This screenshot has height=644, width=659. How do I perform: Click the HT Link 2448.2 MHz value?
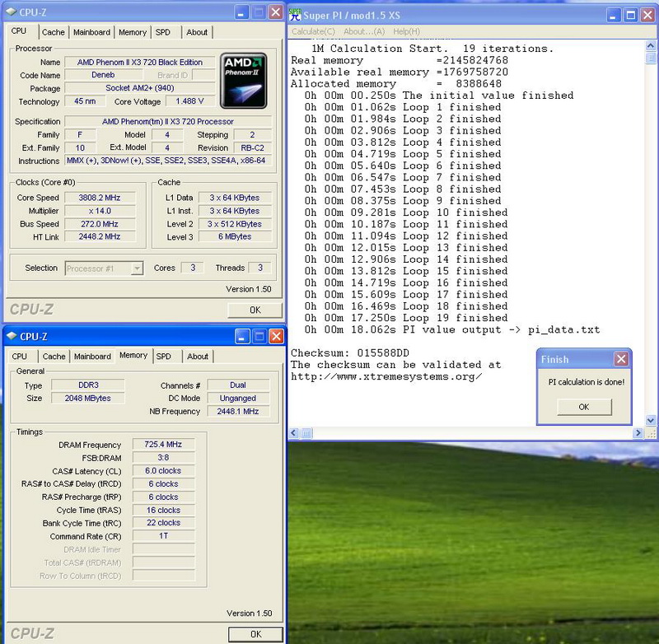pos(100,237)
